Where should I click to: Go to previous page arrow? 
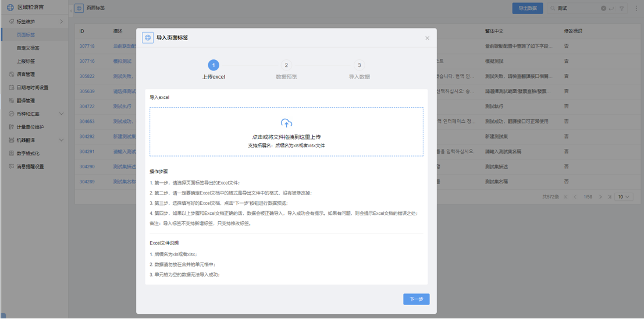click(575, 197)
